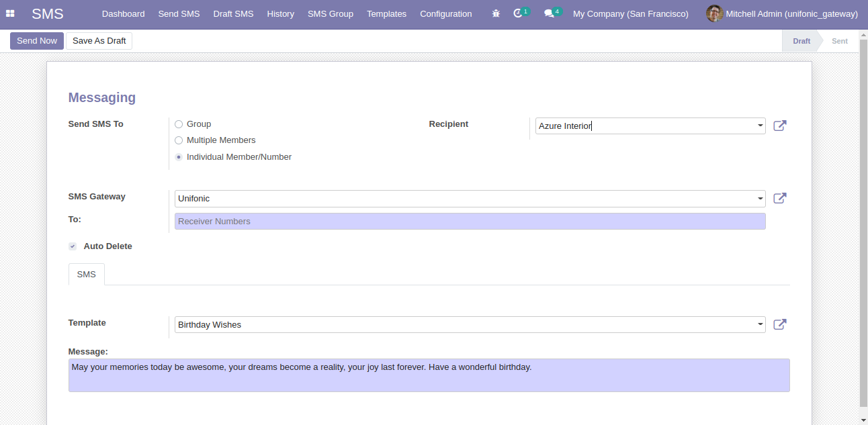Select Multiple Members radio option
The image size is (868, 425).
click(x=179, y=140)
